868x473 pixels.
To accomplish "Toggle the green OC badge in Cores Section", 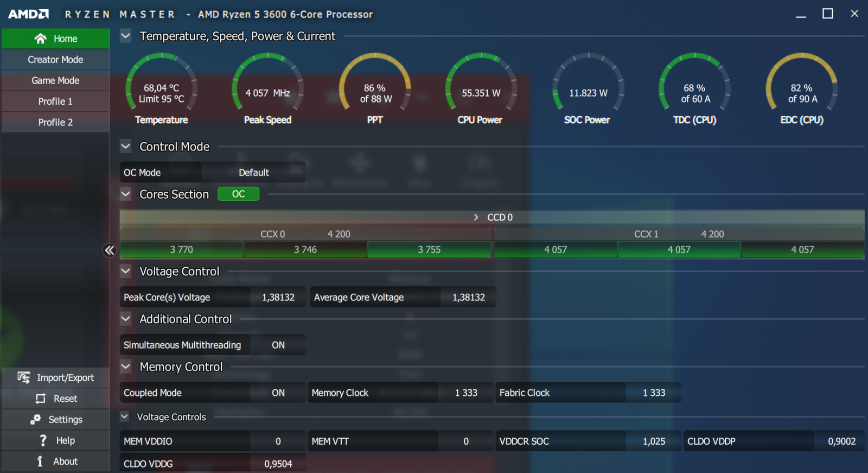I will tap(238, 194).
